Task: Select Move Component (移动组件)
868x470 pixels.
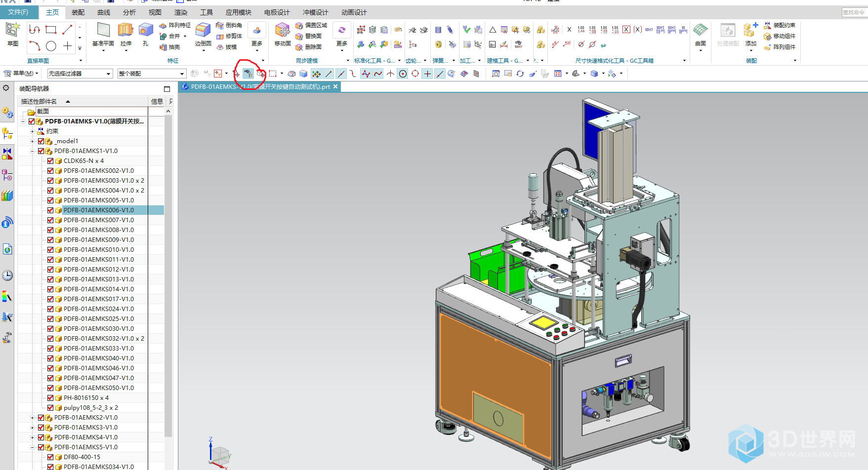Action: pyautogui.click(x=780, y=36)
